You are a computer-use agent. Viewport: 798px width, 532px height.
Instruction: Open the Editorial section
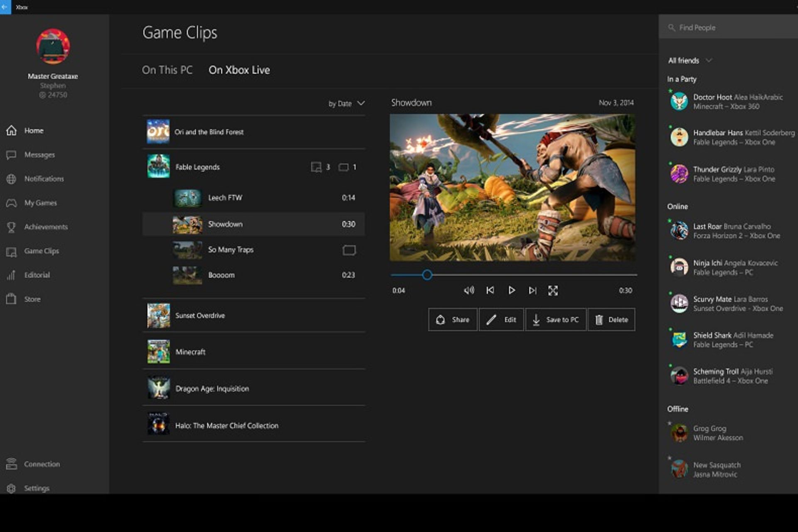pyautogui.click(x=28, y=275)
